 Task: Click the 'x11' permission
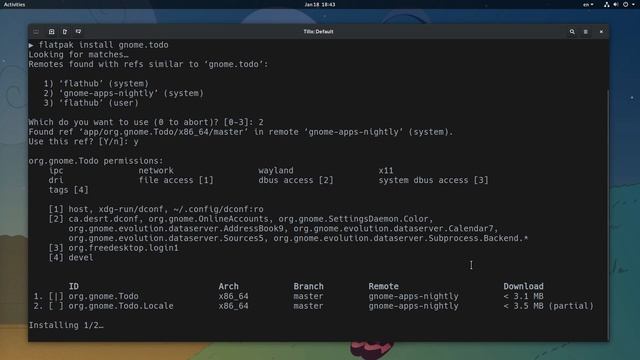pyautogui.click(x=386, y=171)
